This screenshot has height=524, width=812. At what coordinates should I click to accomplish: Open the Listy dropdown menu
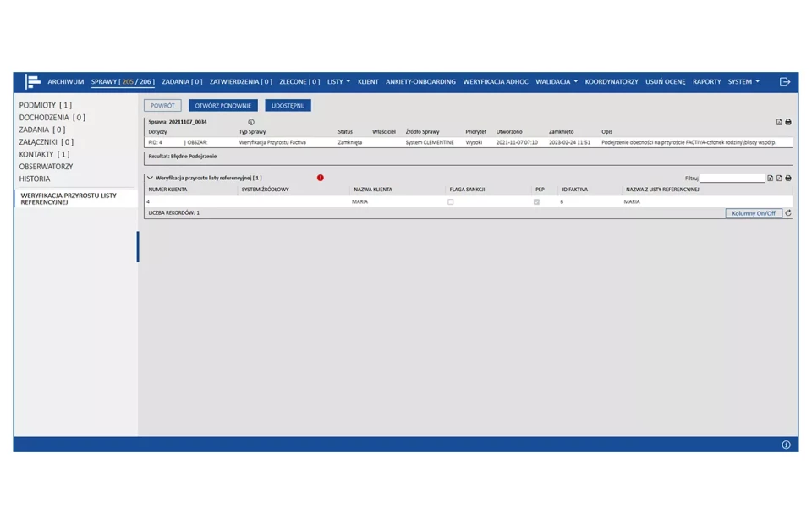[338, 82]
